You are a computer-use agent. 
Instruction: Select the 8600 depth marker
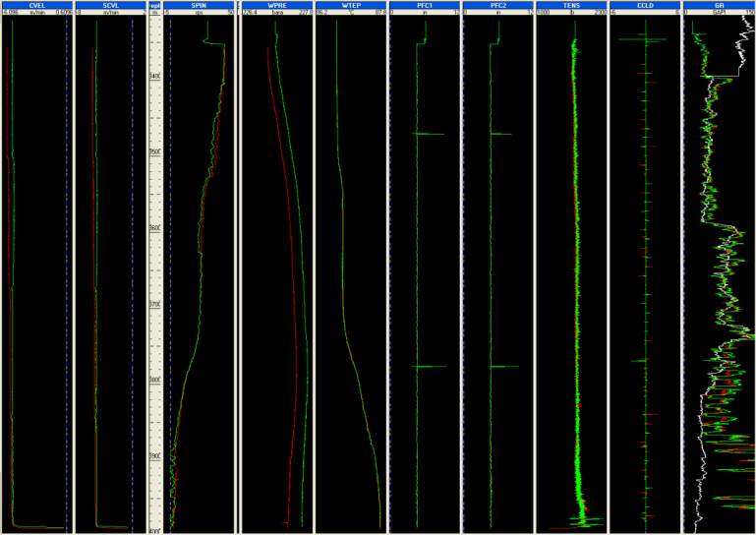point(154,227)
